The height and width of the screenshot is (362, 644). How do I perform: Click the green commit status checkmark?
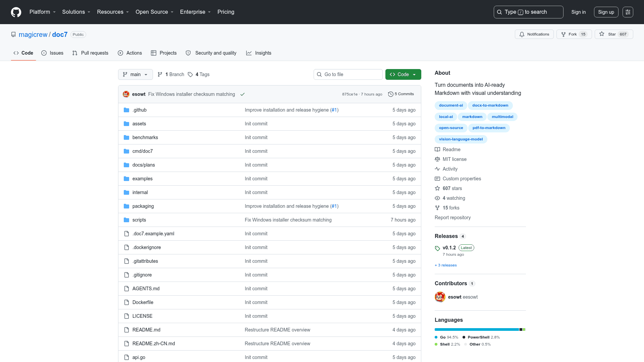click(x=243, y=94)
